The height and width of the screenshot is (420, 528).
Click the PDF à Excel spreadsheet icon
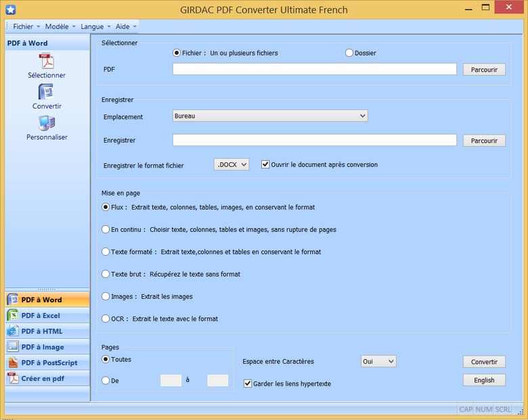(x=13, y=315)
